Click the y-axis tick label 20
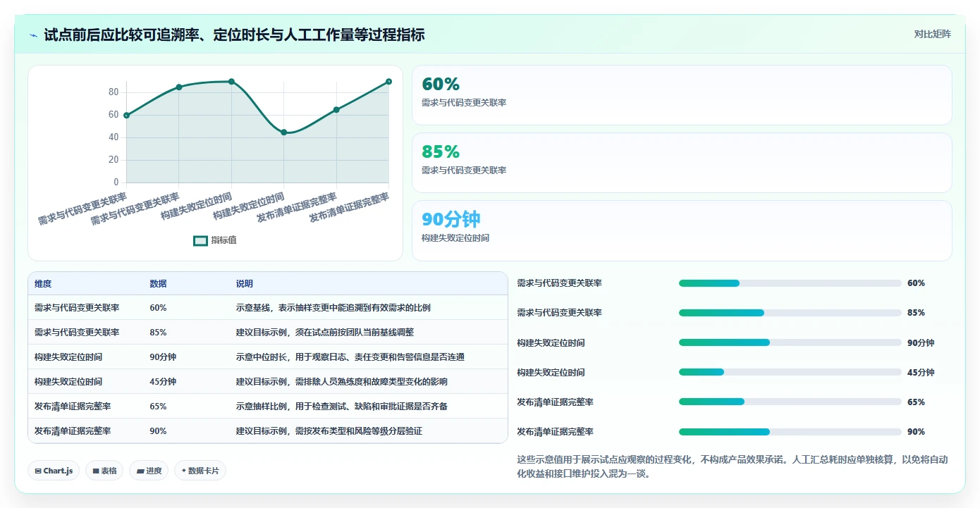This screenshot has height=508, width=980. tap(114, 160)
